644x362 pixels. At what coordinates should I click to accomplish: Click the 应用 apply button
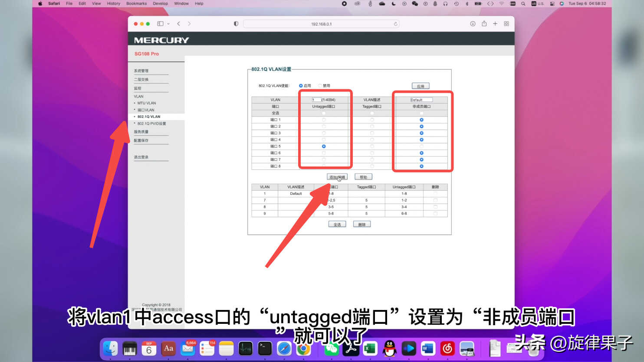click(x=421, y=86)
